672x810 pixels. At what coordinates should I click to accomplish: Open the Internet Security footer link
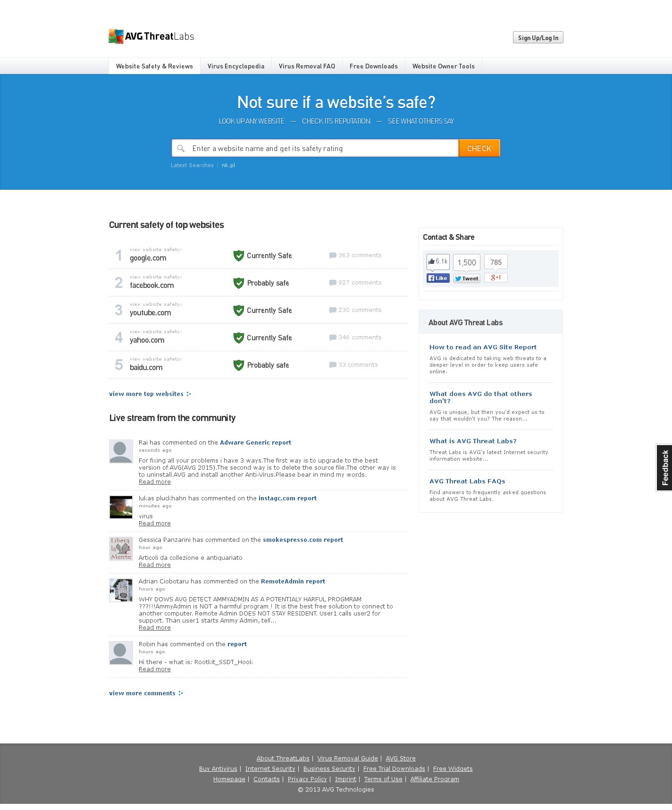[270, 769]
